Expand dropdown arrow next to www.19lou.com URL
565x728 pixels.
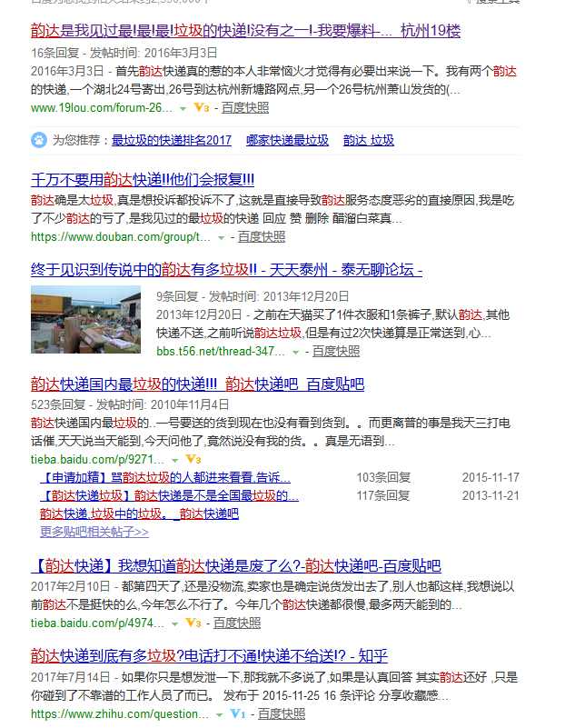tap(183, 109)
